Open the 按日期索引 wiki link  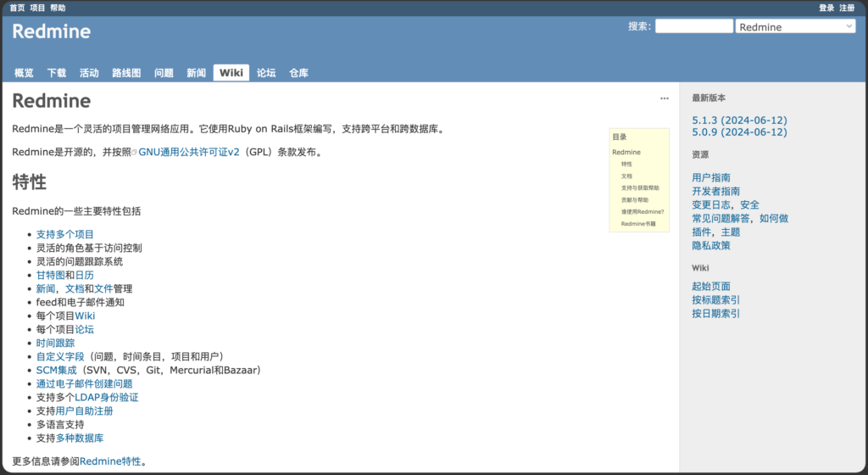[x=715, y=313]
